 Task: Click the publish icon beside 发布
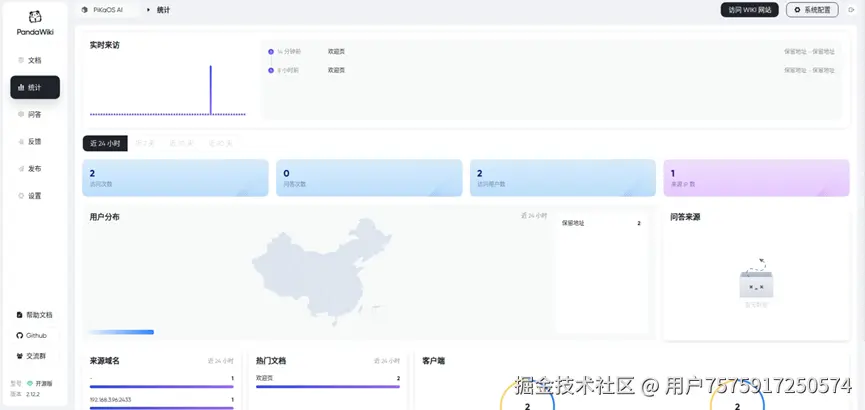coord(21,168)
